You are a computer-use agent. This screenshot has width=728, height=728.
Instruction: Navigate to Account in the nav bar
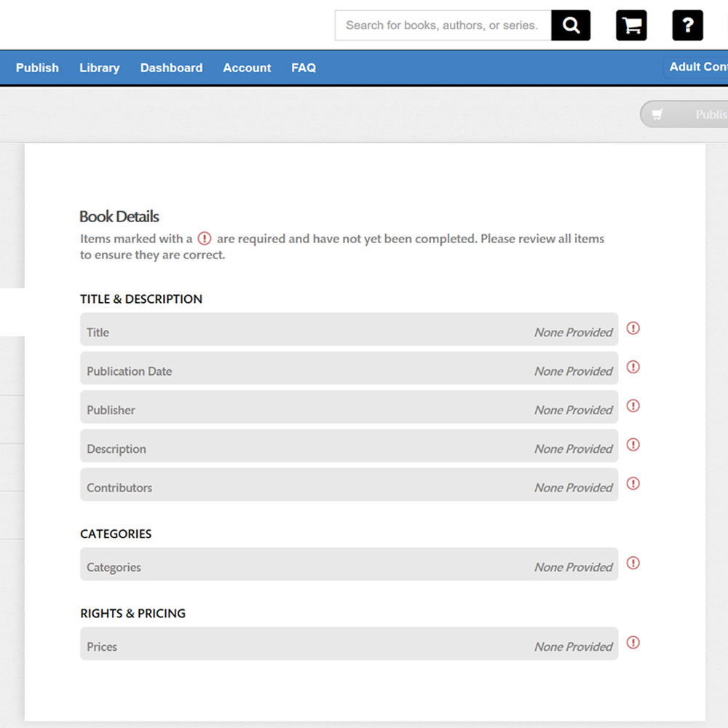click(x=247, y=68)
